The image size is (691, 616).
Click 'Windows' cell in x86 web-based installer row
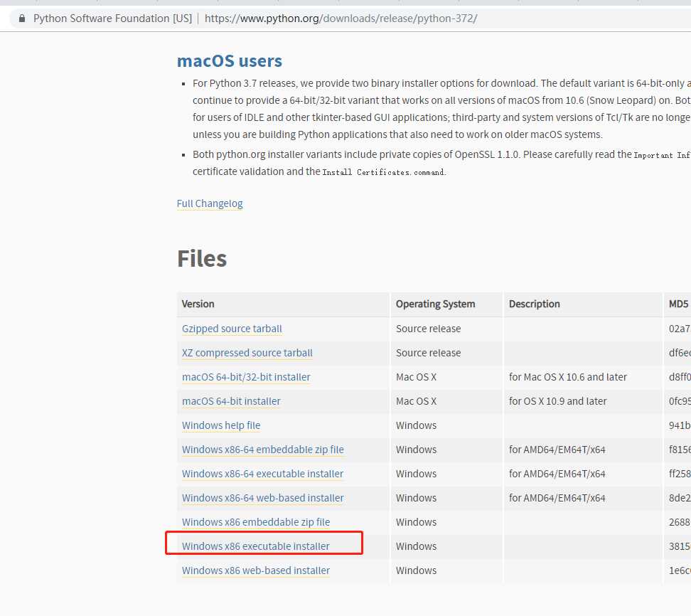416,570
